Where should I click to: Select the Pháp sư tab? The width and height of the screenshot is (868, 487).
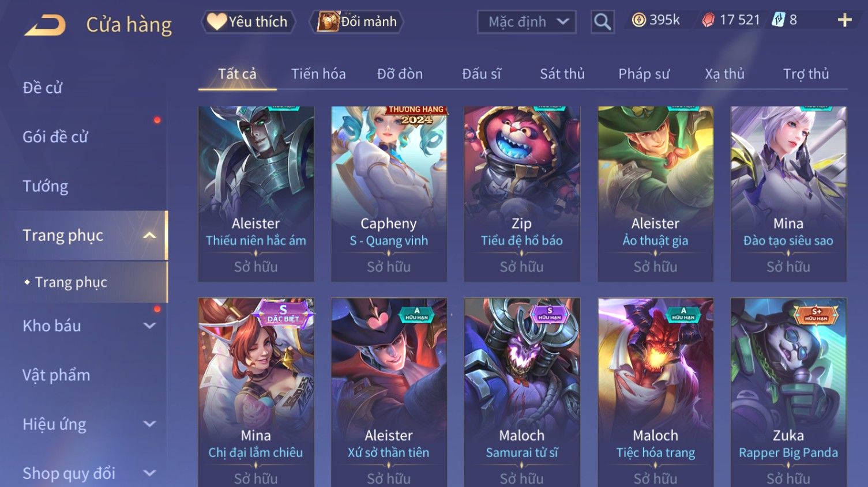tap(644, 74)
